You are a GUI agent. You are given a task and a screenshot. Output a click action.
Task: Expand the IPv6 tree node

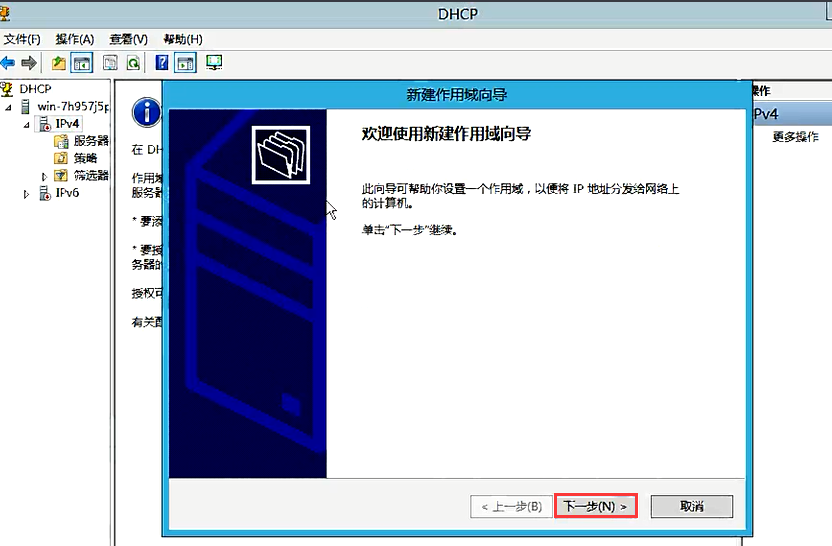pyautogui.click(x=26, y=195)
